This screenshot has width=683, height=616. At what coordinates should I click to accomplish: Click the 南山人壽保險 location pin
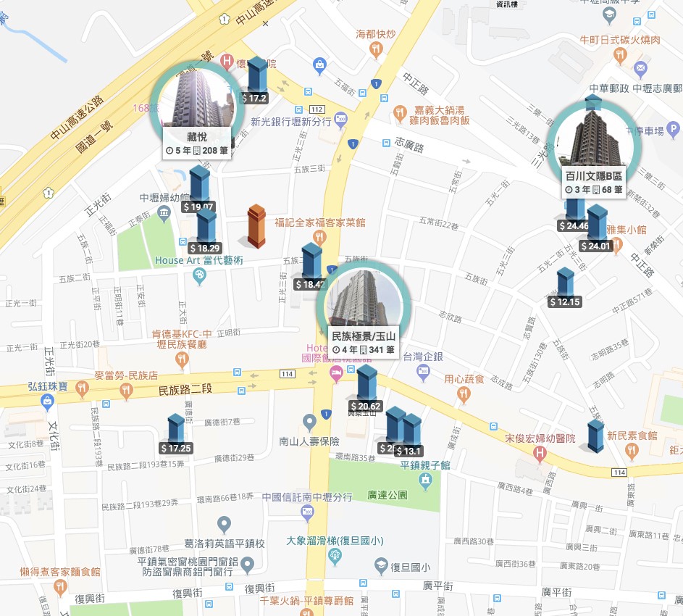tap(309, 423)
